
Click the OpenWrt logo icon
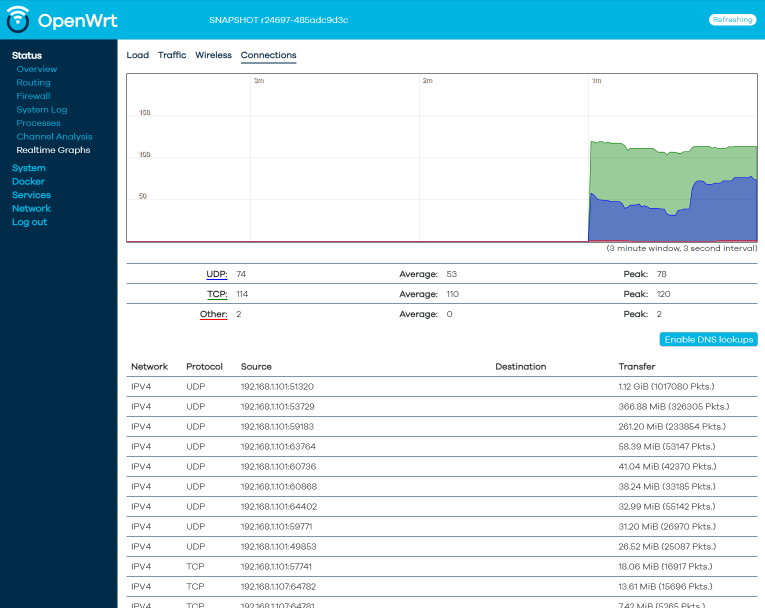tap(17, 20)
